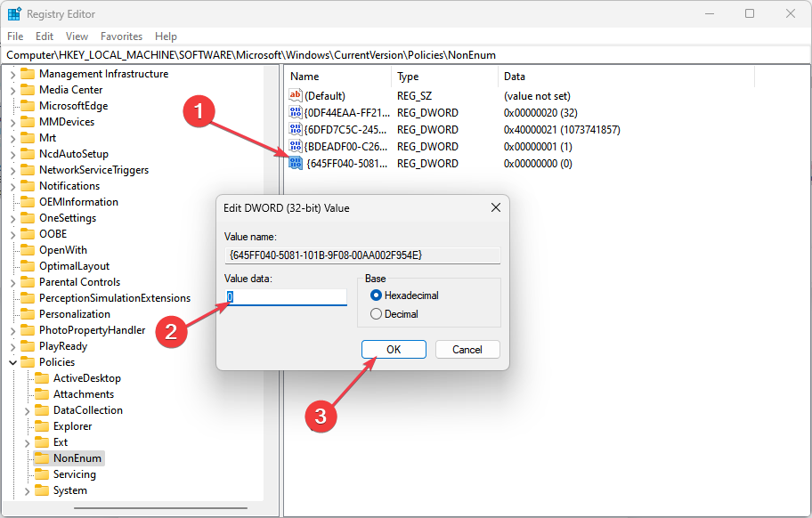Select the Decimal base option
The image size is (812, 518).
pyautogui.click(x=394, y=314)
